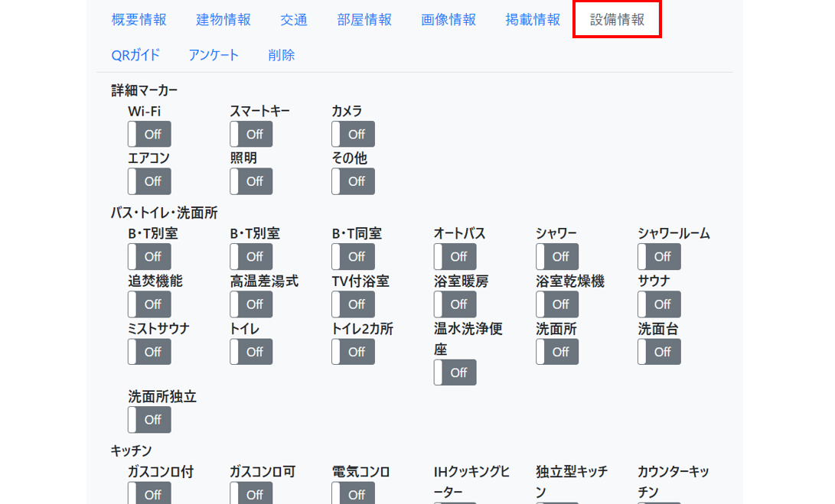
Task: Toggle the Wi-Fi switch to On
Action: 148,134
